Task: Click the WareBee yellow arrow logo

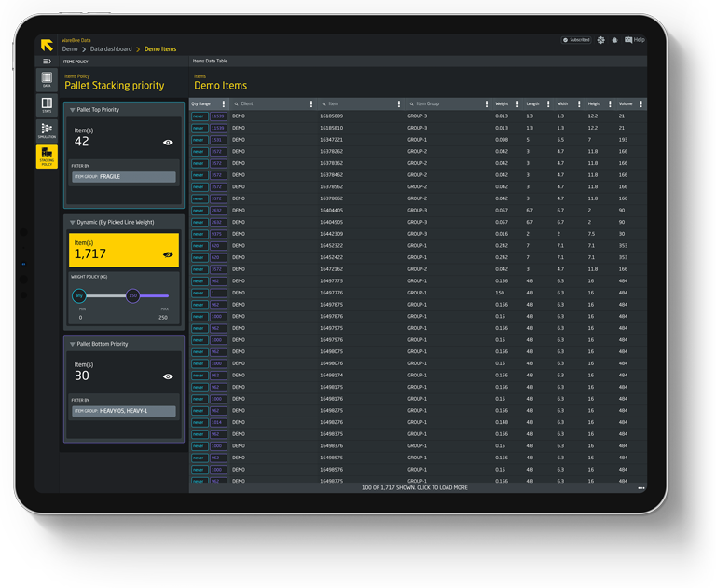Action: 47,45
